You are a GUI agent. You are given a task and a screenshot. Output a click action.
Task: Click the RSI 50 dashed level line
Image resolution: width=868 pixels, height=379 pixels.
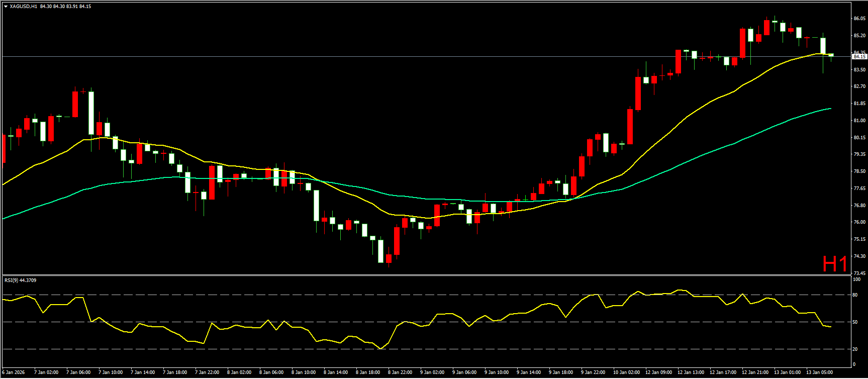point(151,322)
